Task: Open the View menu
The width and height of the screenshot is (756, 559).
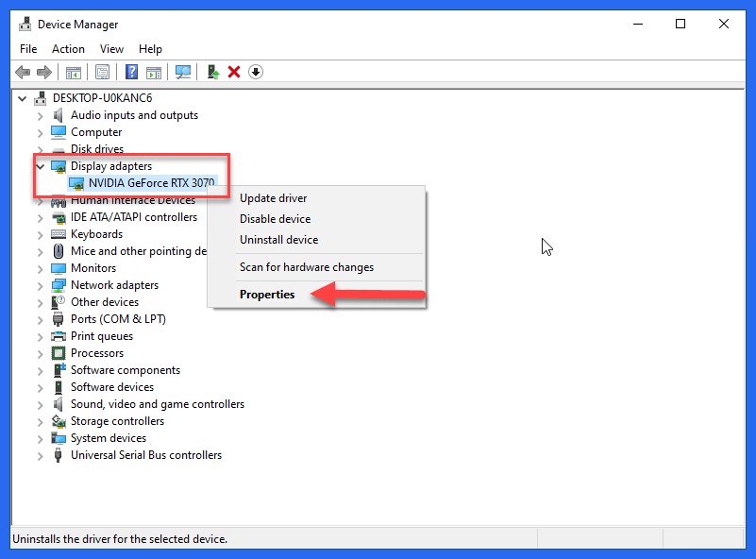Action: (x=111, y=48)
